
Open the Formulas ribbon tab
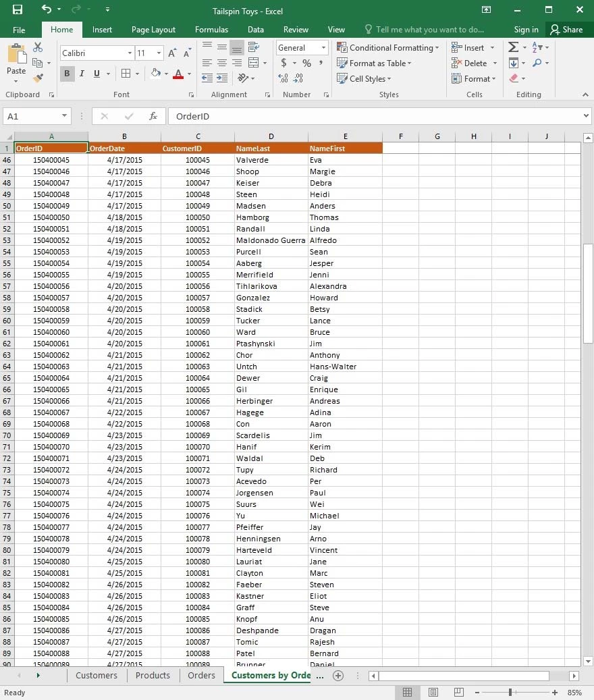coord(211,30)
